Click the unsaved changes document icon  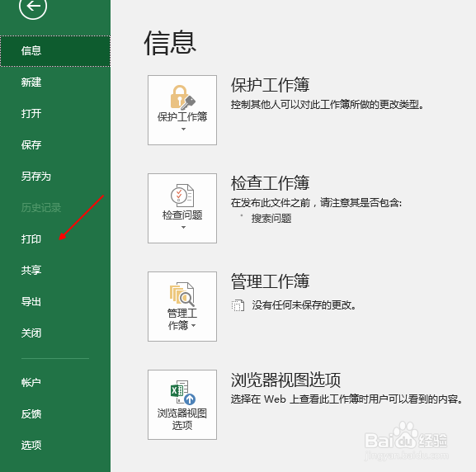(x=238, y=305)
